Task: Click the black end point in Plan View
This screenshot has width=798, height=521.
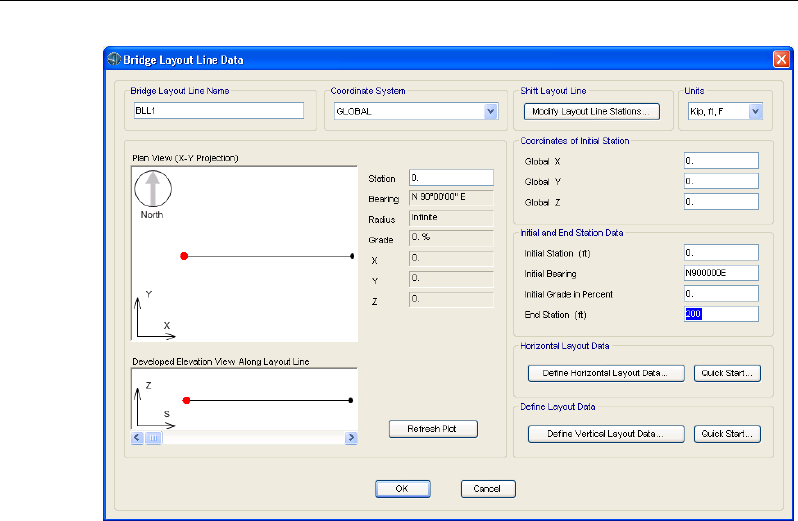Action: tap(353, 256)
